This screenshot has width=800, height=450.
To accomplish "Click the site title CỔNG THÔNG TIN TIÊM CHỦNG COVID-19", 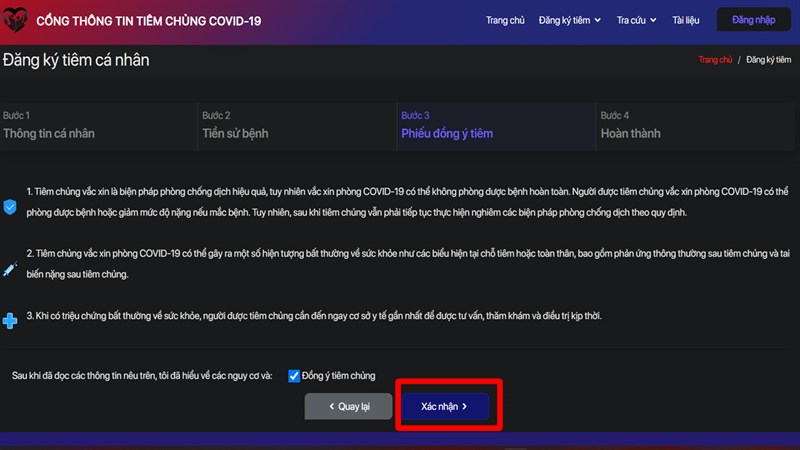I will pyautogui.click(x=148, y=21).
